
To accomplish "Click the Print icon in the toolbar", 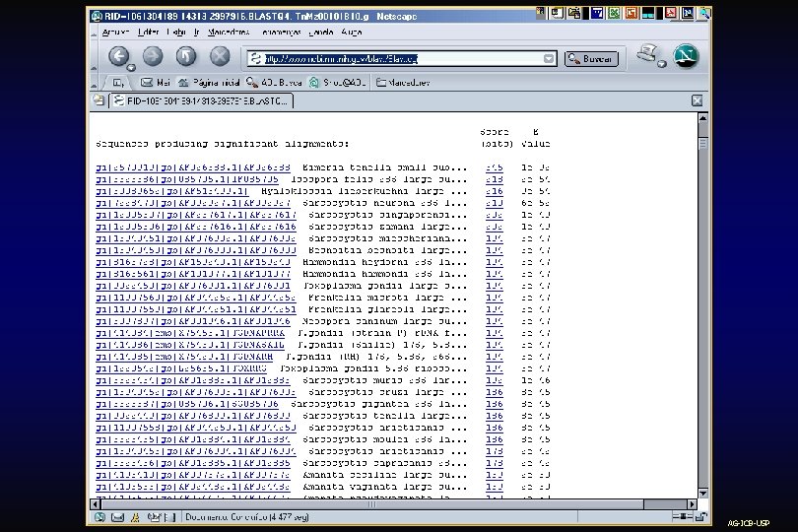I will [x=647, y=54].
